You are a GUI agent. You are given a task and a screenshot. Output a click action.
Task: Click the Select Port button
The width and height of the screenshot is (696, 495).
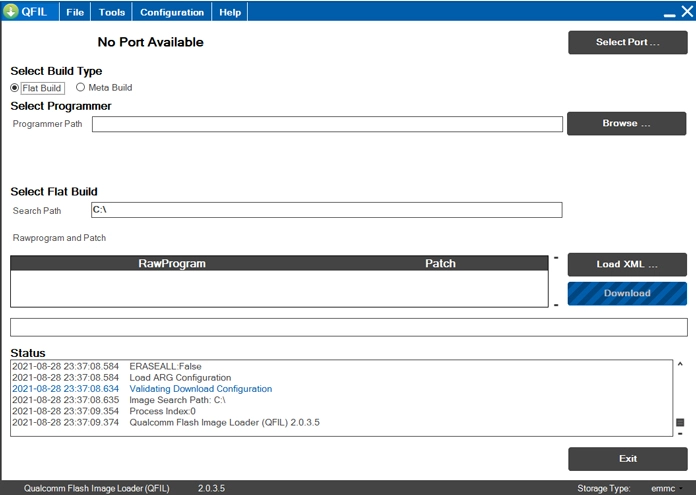627,42
